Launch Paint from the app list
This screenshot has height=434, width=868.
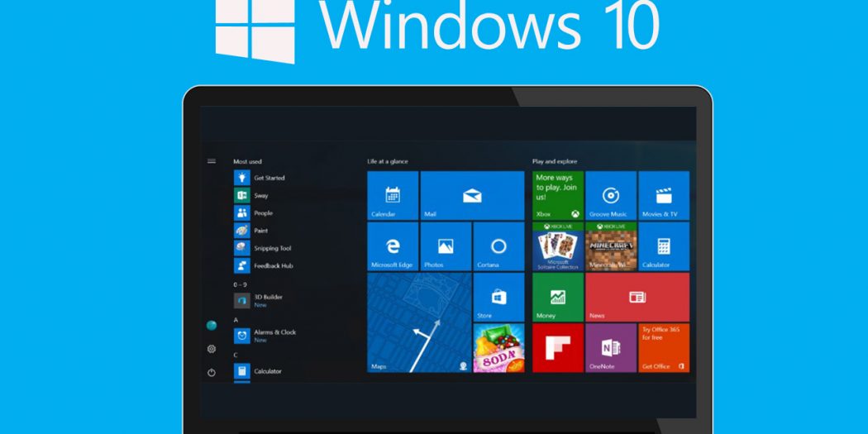click(x=250, y=231)
